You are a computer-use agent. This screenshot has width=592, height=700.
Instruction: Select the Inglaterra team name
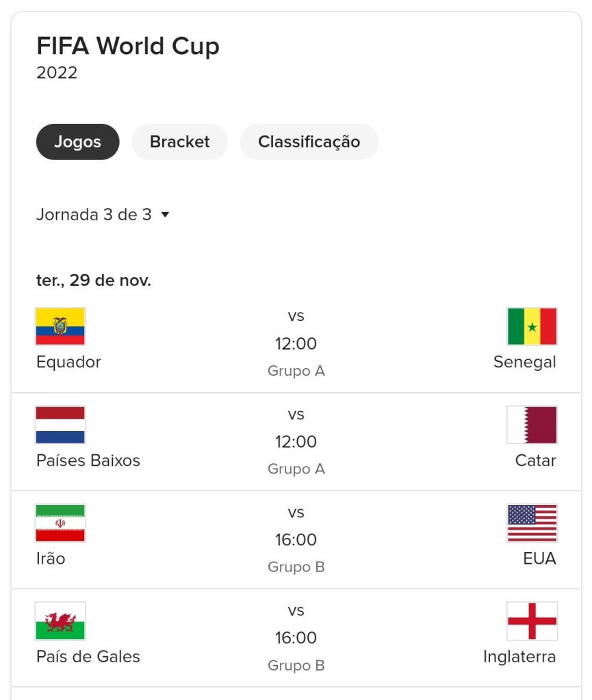pos(519,657)
